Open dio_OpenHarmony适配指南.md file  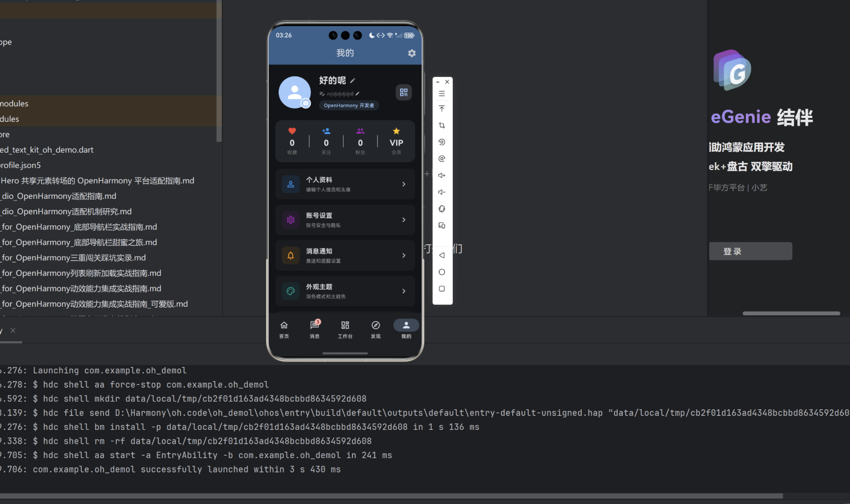58,197
